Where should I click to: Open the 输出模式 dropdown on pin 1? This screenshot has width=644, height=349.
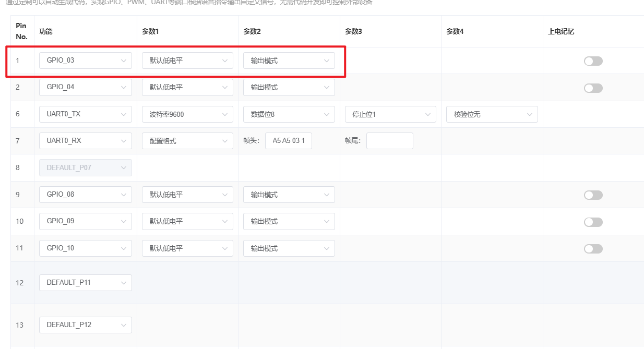pos(289,61)
